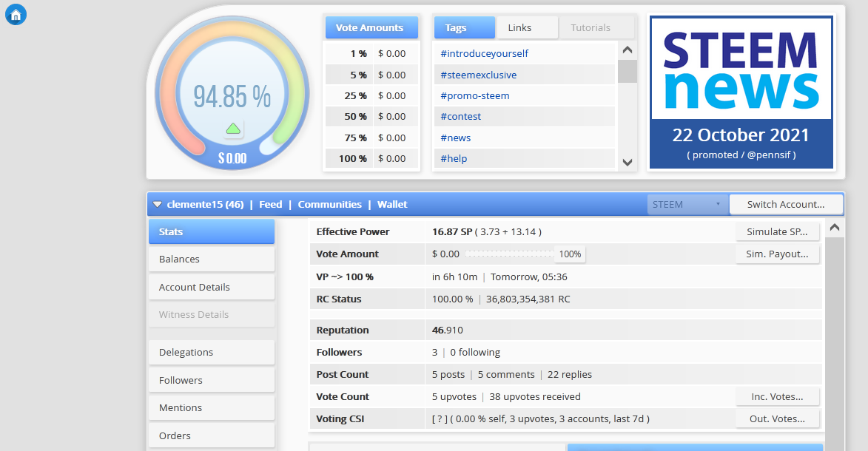Switch to the Vote Amounts tab

click(371, 27)
